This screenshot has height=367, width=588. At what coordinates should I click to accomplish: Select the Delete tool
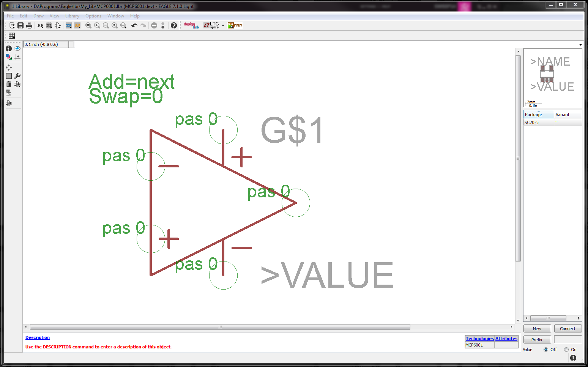8,84
